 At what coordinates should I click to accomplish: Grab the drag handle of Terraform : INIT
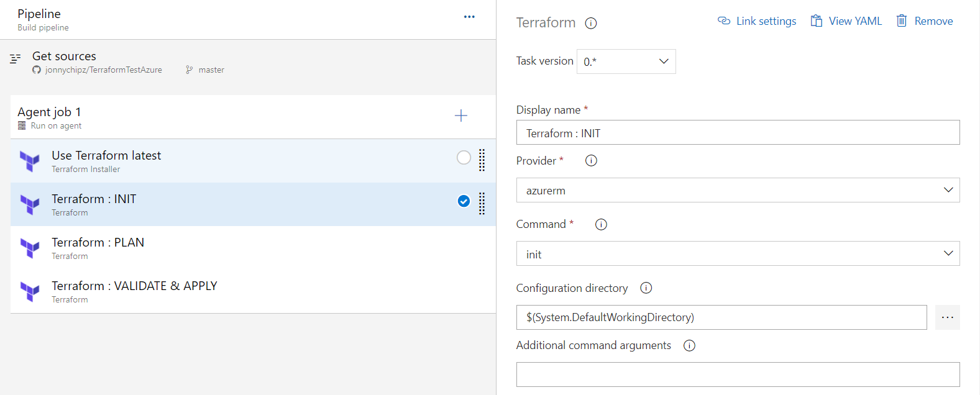(x=482, y=204)
